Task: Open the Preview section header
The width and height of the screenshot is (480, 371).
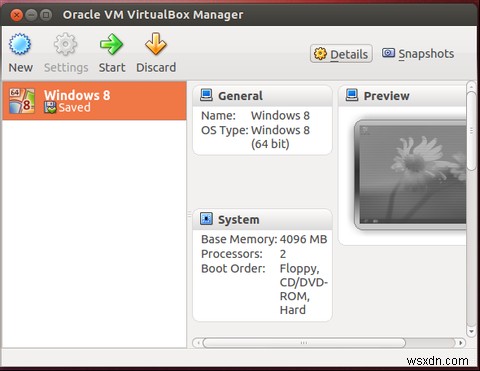Action: click(x=402, y=96)
